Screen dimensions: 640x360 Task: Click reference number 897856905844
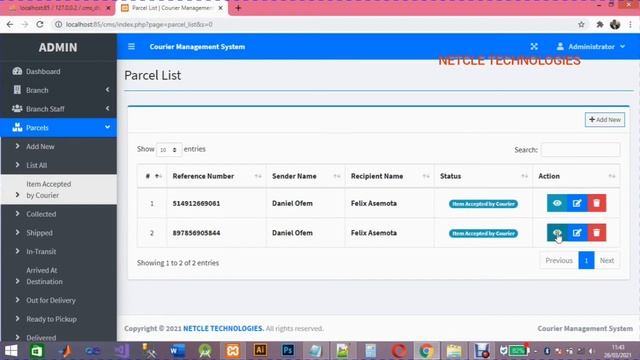point(196,233)
